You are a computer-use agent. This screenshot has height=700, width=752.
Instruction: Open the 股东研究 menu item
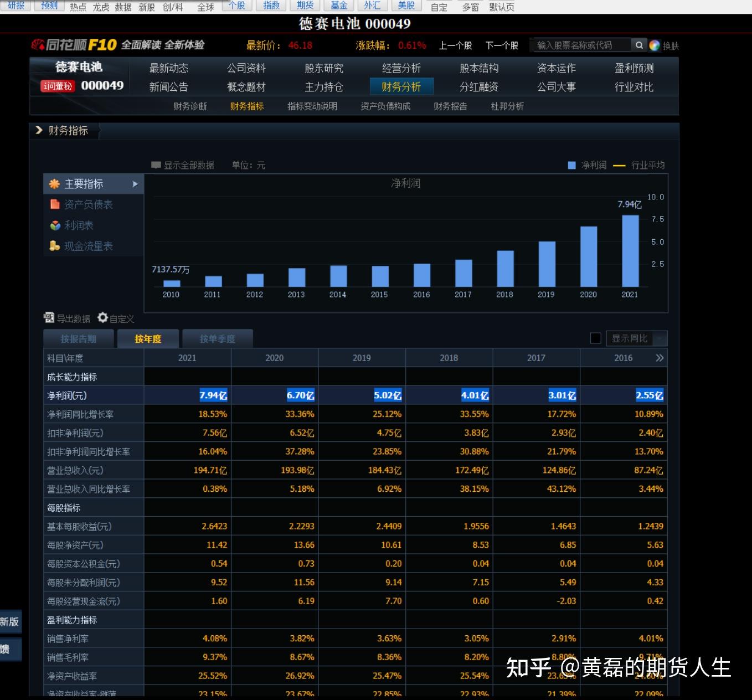tap(324, 68)
